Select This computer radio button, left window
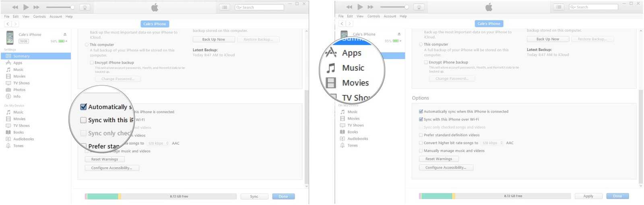The height and width of the screenshot is (205, 644). pos(87,45)
